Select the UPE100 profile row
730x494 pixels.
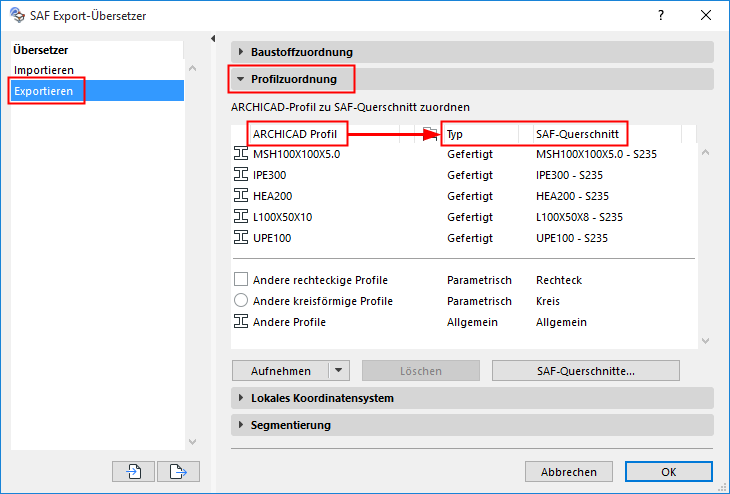[x=464, y=237]
